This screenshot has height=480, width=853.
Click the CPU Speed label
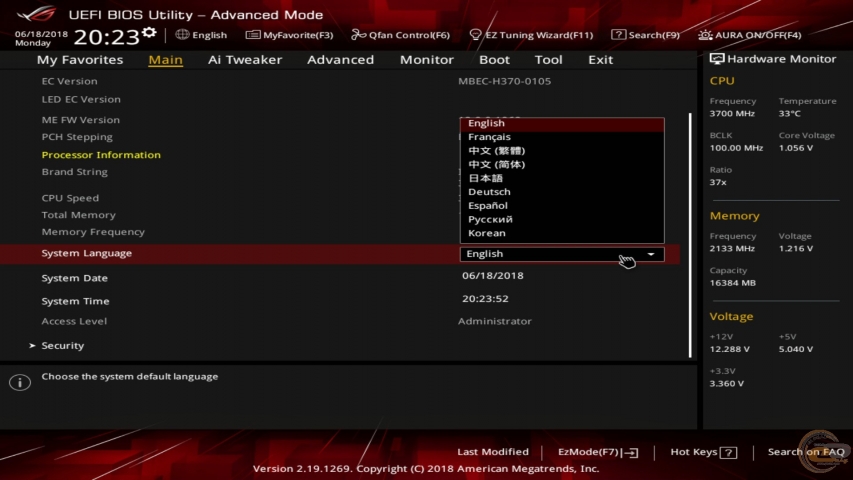tap(70, 198)
